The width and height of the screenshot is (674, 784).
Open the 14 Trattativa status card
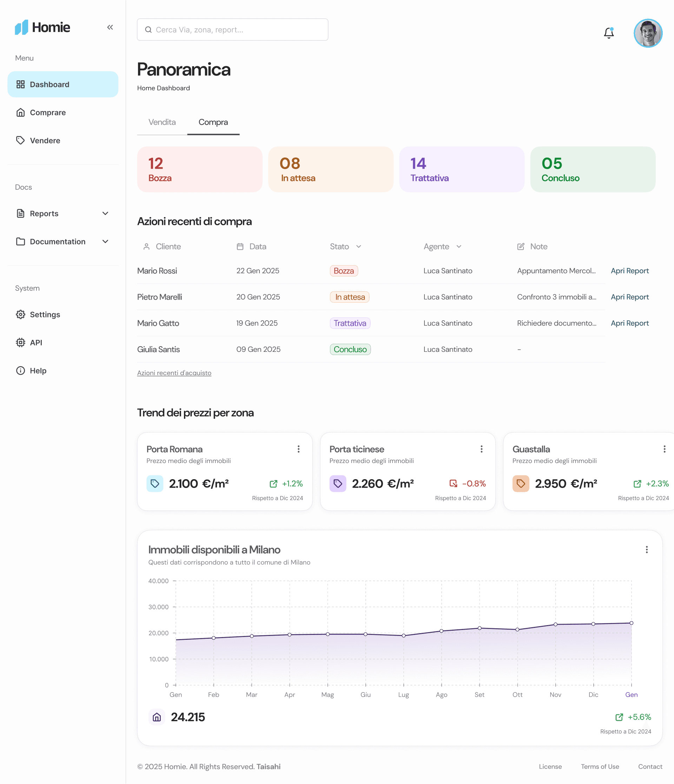pyautogui.click(x=462, y=169)
